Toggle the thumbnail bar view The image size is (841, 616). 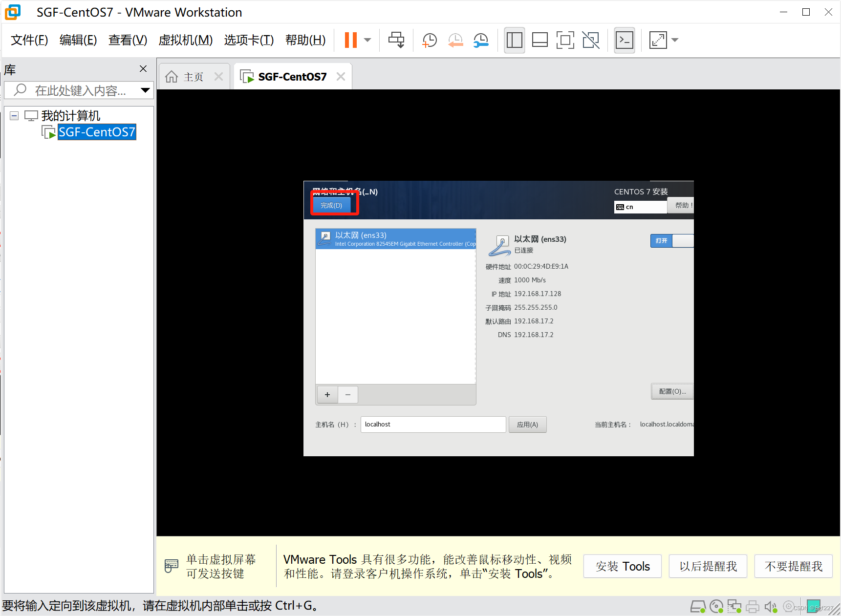[x=539, y=40]
